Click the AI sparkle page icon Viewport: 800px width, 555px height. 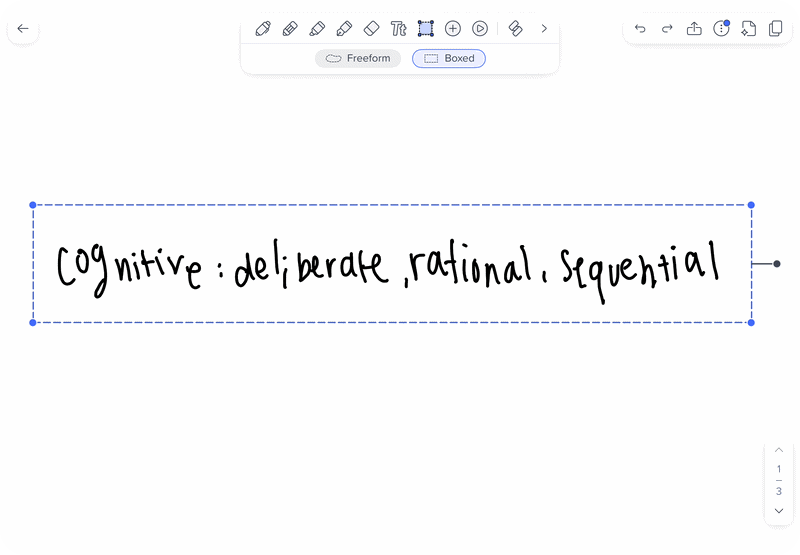748,29
